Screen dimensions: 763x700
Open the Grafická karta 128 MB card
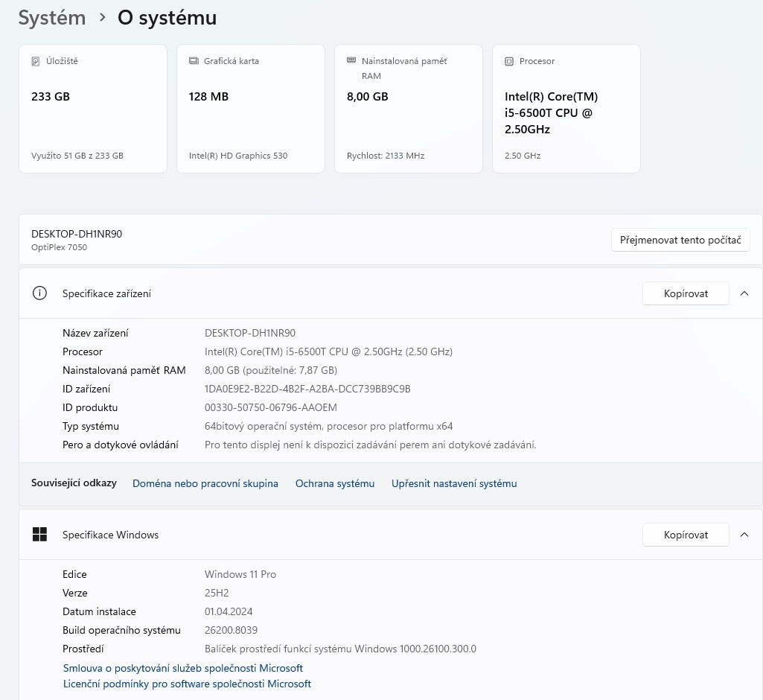click(x=251, y=109)
